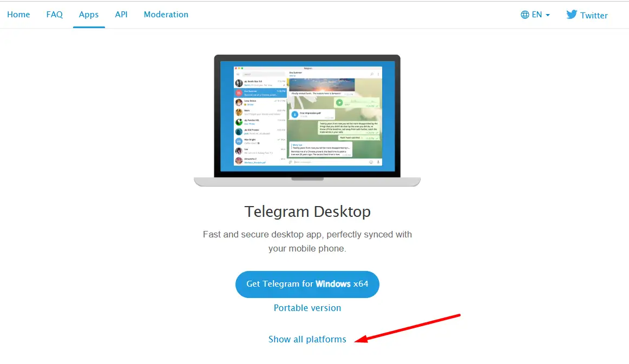Click Get Telegram for Windows x64 button
The image size is (629, 364).
307,284
